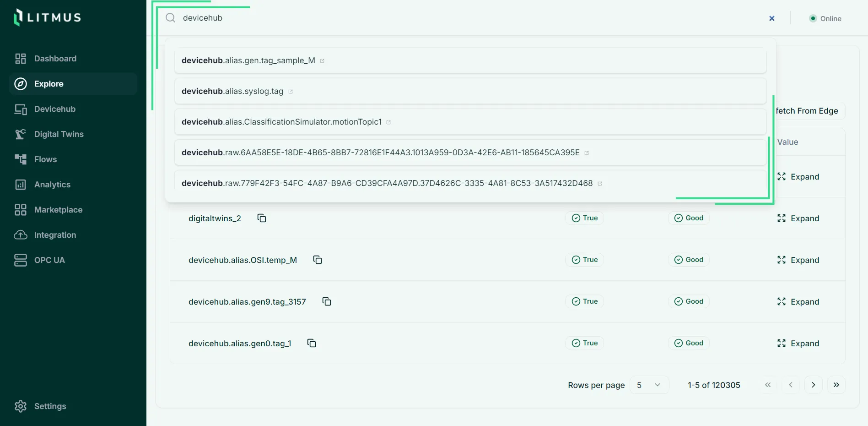
Task: Click the Marketplace grid icon
Action: 21,210
